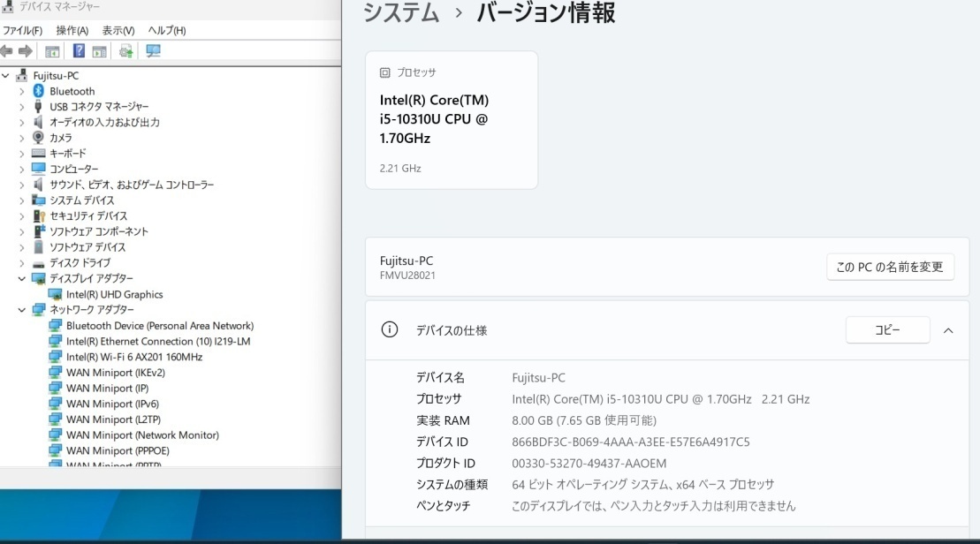This screenshot has height=544, width=980.
Task: Collapse the ネットワーク アダプター category
Action: [22, 310]
